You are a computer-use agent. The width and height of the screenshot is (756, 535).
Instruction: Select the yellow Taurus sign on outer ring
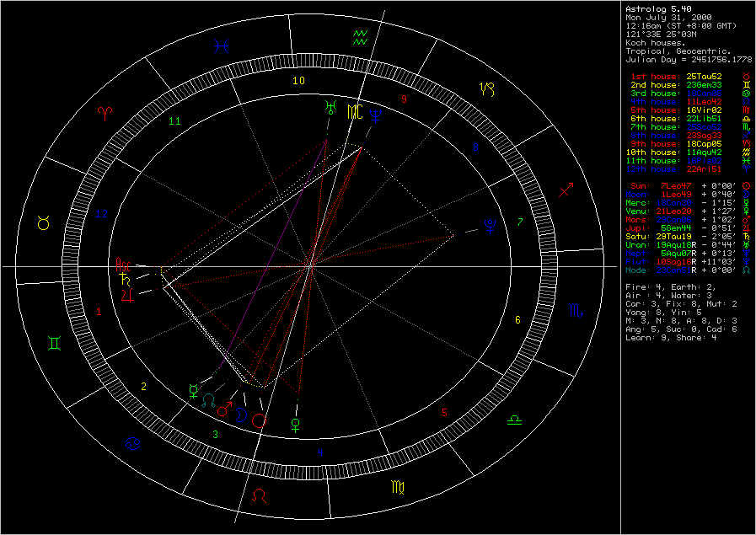coord(43,223)
